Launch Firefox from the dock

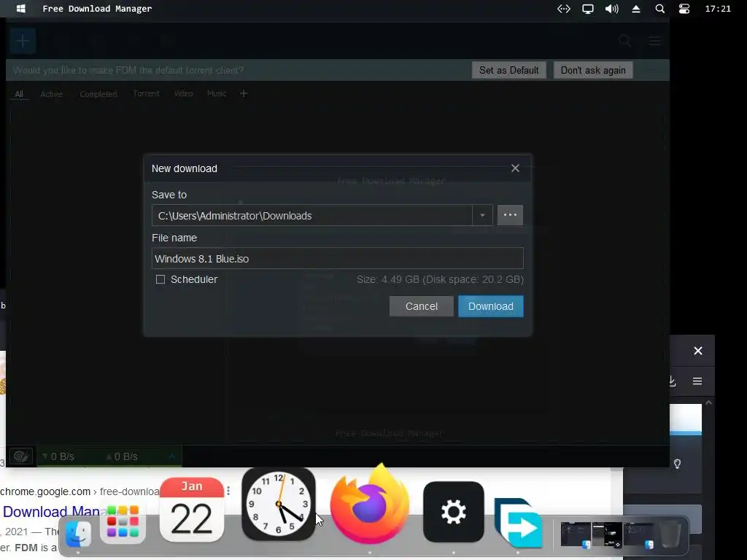pyautogui.click(x=370, y=505)
